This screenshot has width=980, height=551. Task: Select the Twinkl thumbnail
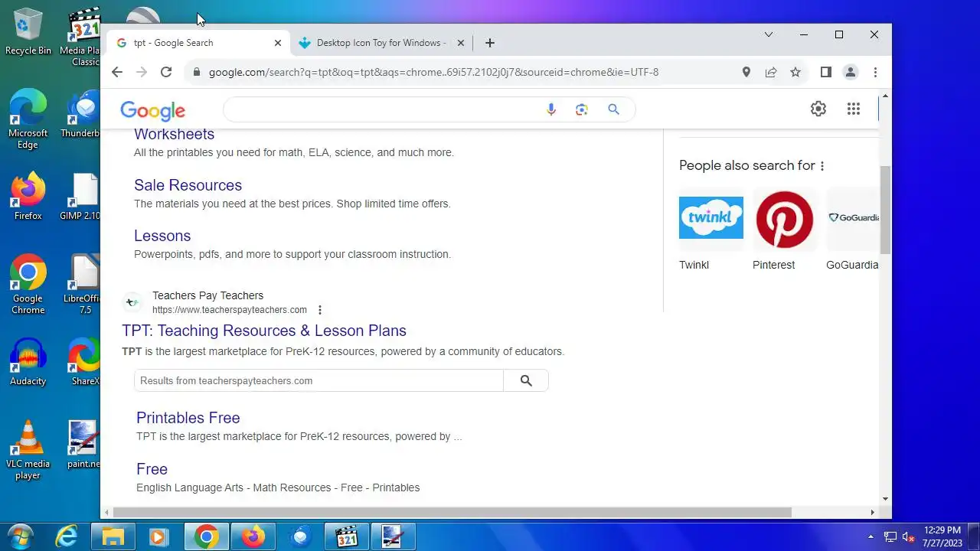click(x=710, y=218)
